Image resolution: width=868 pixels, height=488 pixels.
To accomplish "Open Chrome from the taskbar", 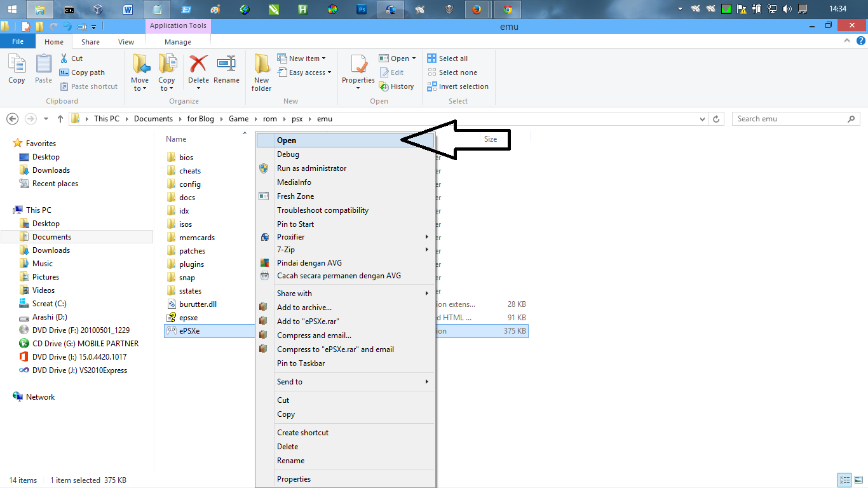I will click(x=507, y=10).
